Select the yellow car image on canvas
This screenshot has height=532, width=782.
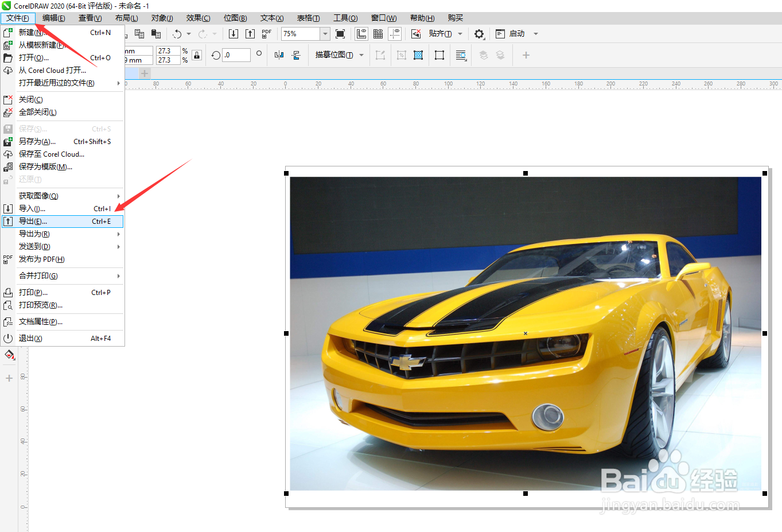coord(526,333)
